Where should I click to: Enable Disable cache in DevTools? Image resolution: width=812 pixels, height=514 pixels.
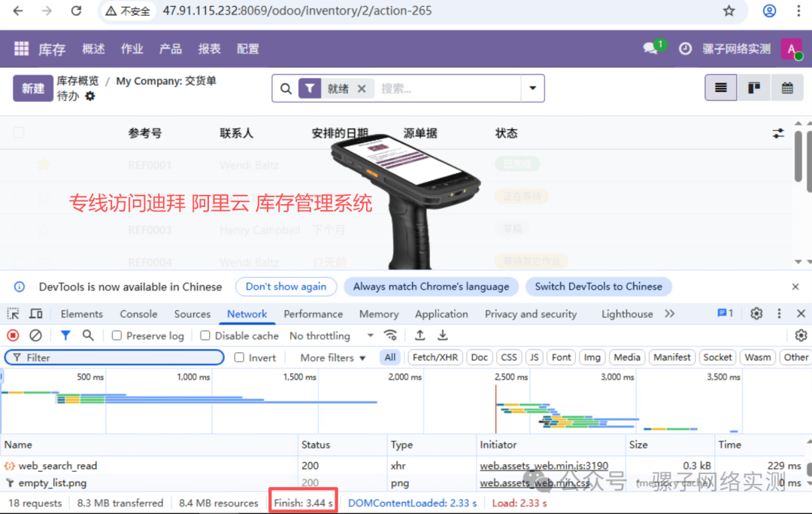[206, 336]
